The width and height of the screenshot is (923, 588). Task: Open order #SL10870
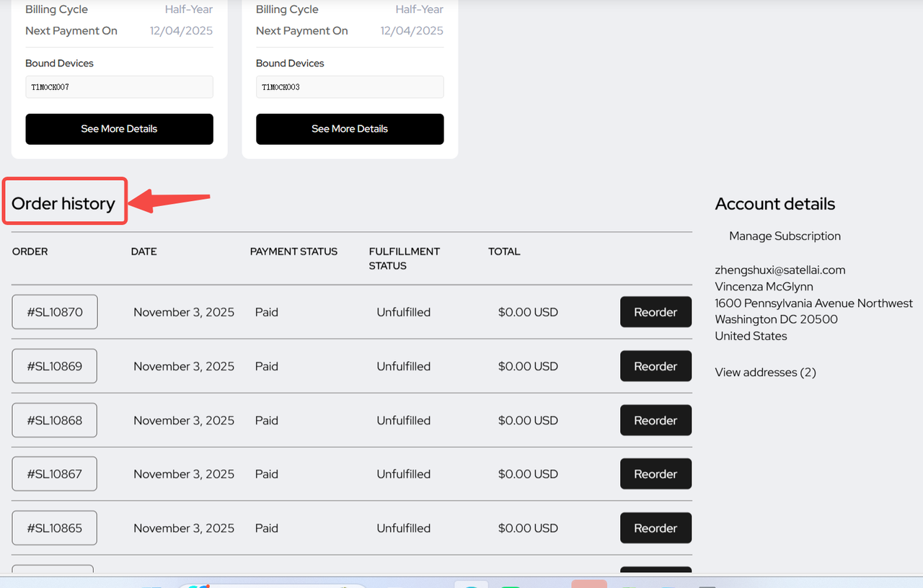click(55, 312)
